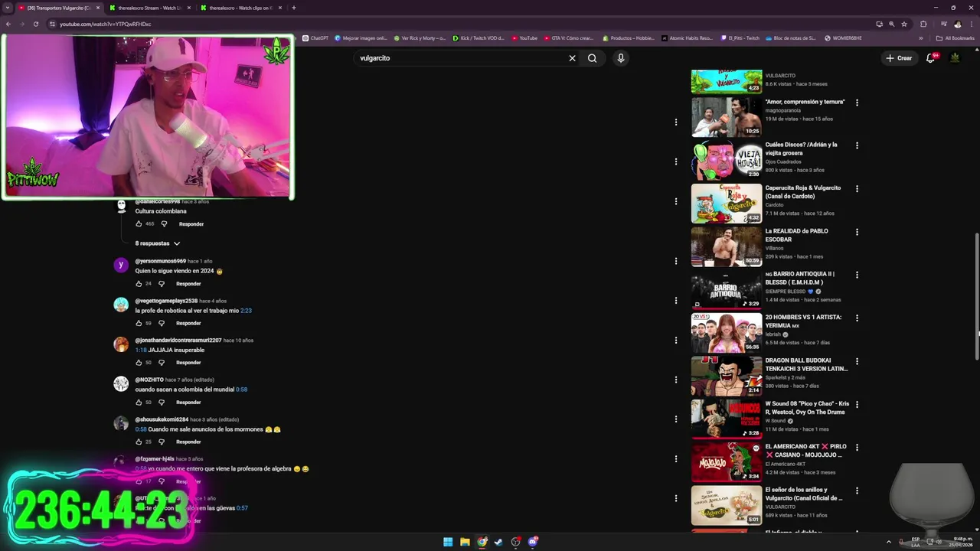980x551 pixels.
Task: Open options for '20 HOMBRES VS 1 ARTISTA'
Action: click(x=857, y=318)
